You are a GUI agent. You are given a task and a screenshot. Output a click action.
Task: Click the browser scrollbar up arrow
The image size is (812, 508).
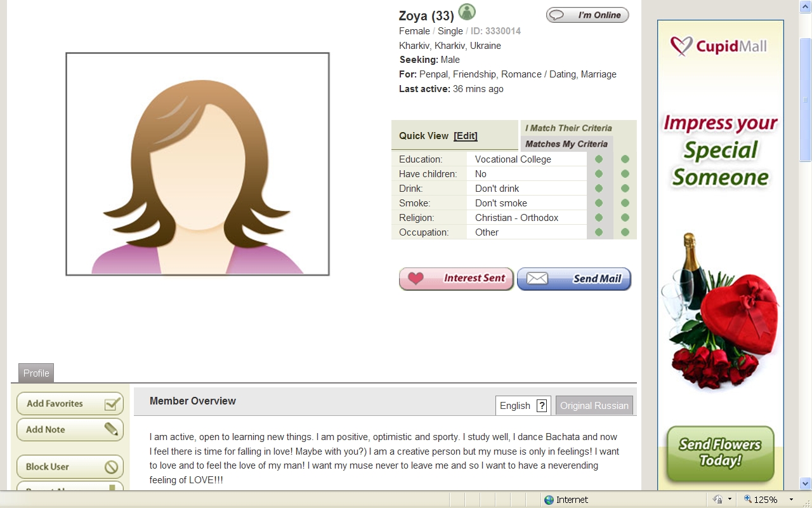[x=806, y=6]
